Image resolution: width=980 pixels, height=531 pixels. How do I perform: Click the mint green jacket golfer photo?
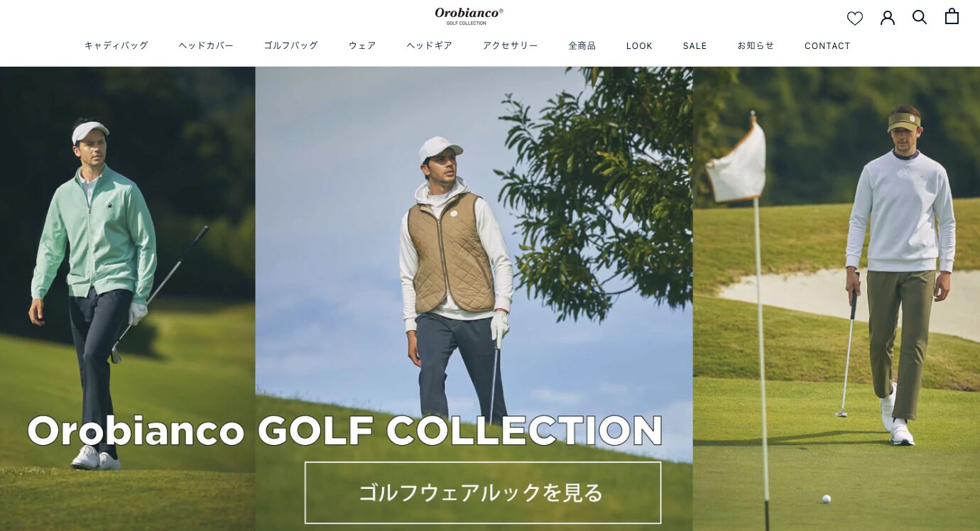point(128,298)
